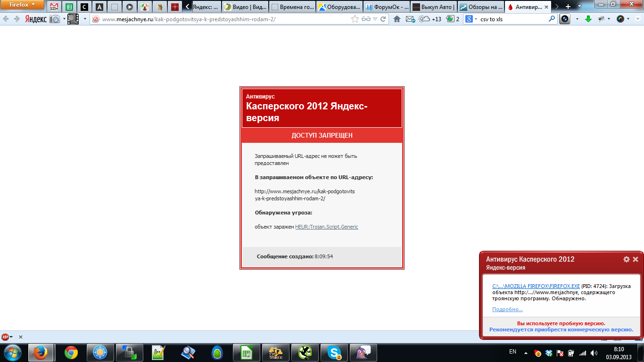The width and height of the screenshot is (644, 362).
Task: Click the Yandex screenshot camera icon
Action: coord(55,19)
